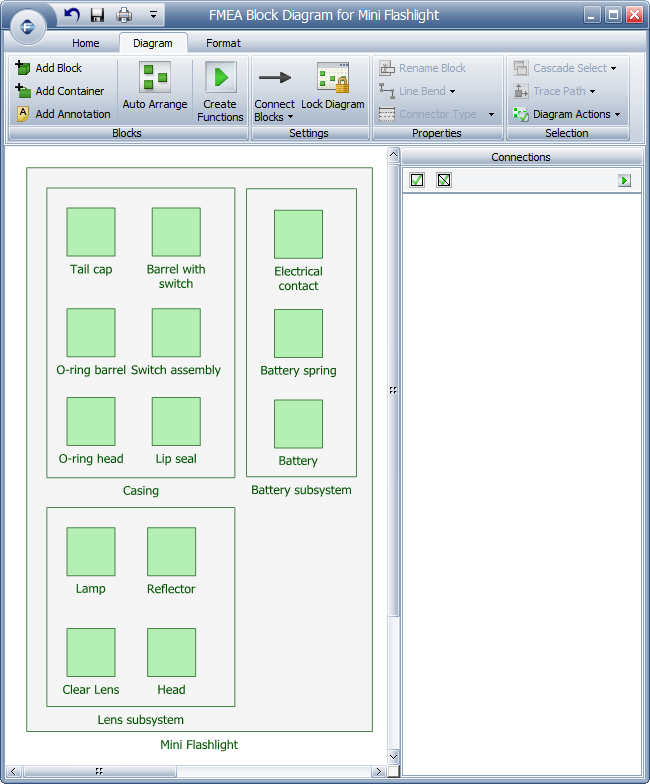This screenshot has width=650, height=784.
Task: Select the Barrel with switch block
Action: pyautogui.click(x=176, y=232)
